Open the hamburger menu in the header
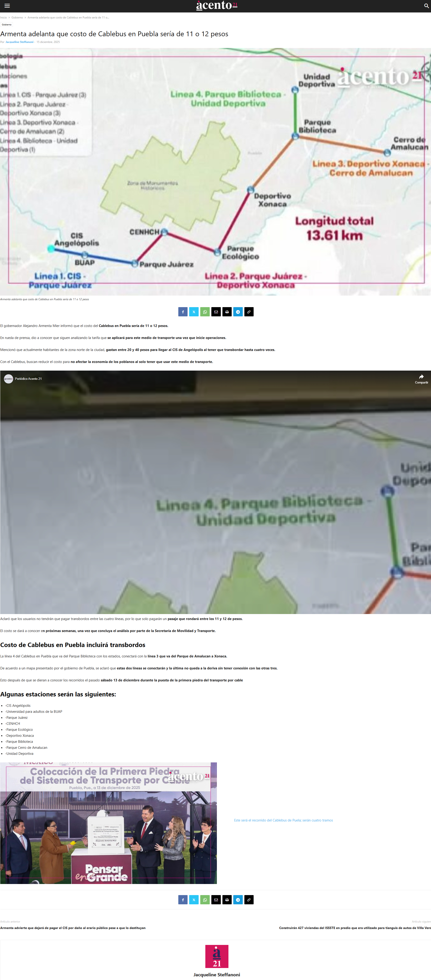Viewport: 431px width, 980px height. (7, 6)
